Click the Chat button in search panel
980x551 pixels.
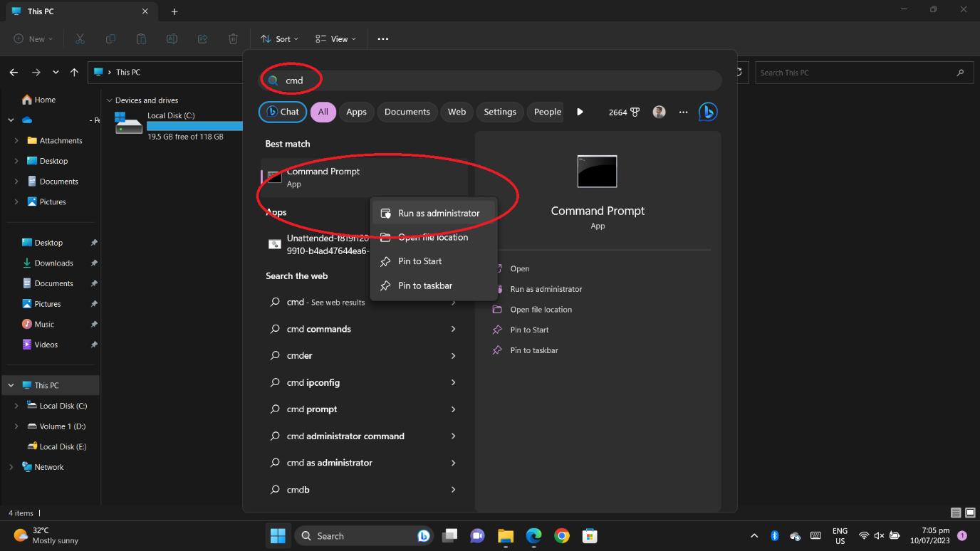tap(283, 112)
